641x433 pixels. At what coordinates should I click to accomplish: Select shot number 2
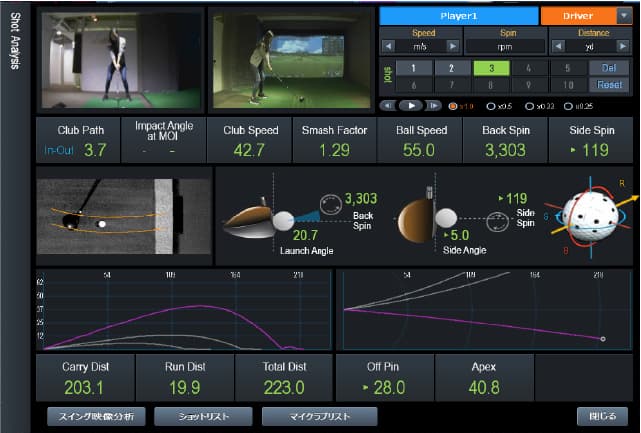[x=451, y=68]
